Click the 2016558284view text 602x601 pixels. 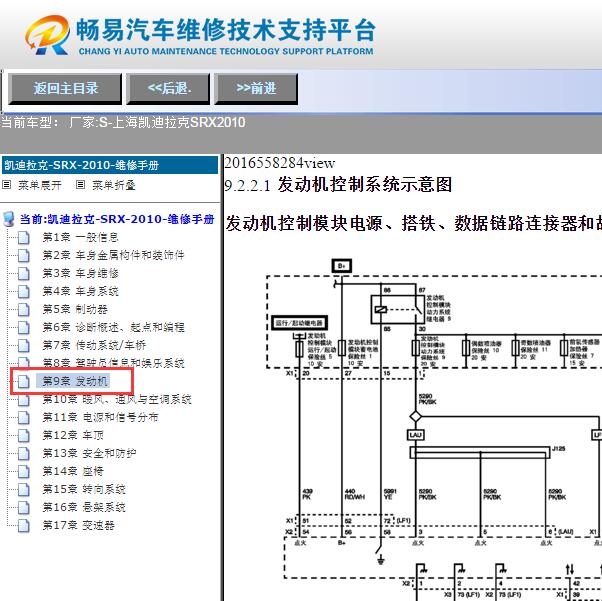pos(280,163)
